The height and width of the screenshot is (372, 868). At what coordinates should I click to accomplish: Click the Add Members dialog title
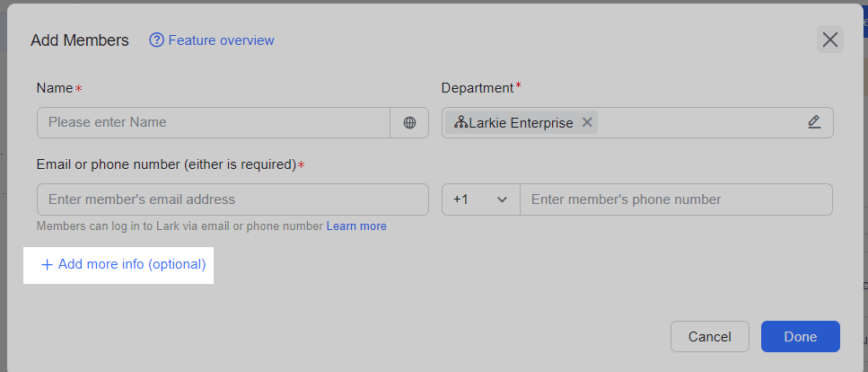tap(80, 40)
